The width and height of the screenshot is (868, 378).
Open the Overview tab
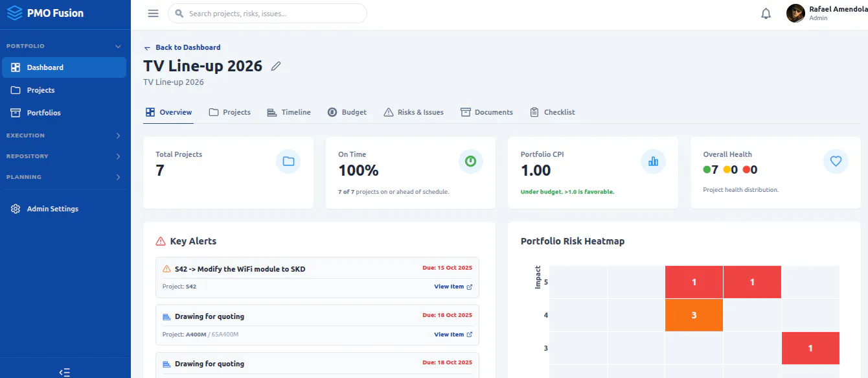[x=168, y=112]
